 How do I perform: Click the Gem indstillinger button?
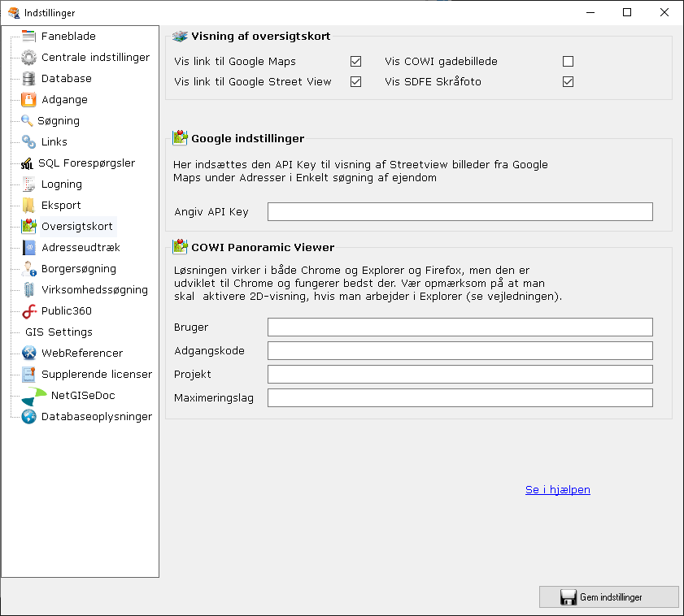pos(608,597)
